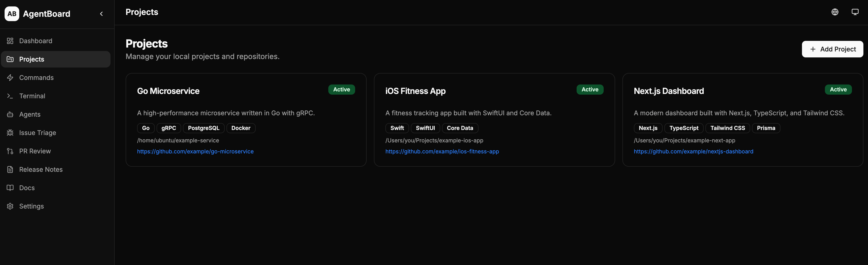The width and height of the screenshot is (868, 265).
Task: Open the ios-fitness-app GitHub link
Action: click(x=442, y=152)
